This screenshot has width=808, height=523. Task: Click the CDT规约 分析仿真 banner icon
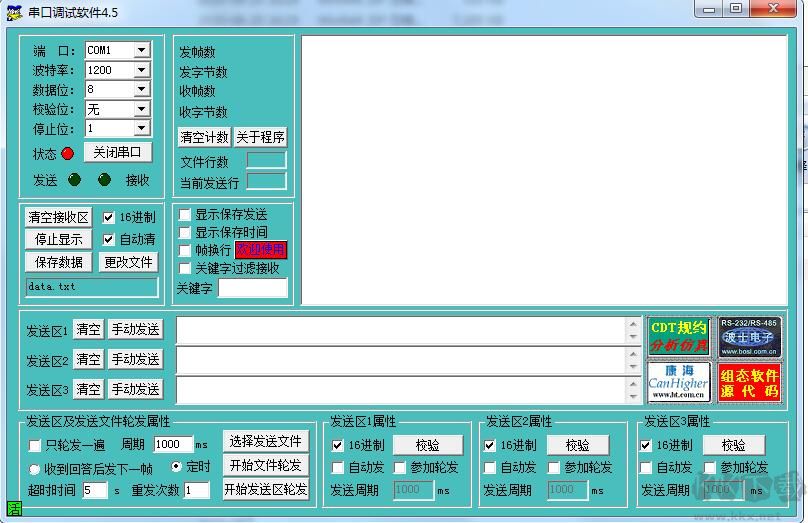[x=678, y=337]
